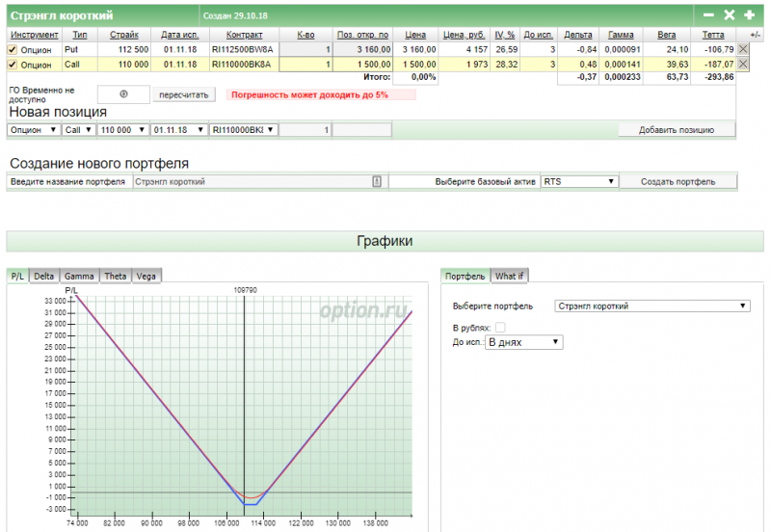This screenshot has height=532, width=771.
Task: Sort by 'IV, %' column header
Action: coord(504,35)
